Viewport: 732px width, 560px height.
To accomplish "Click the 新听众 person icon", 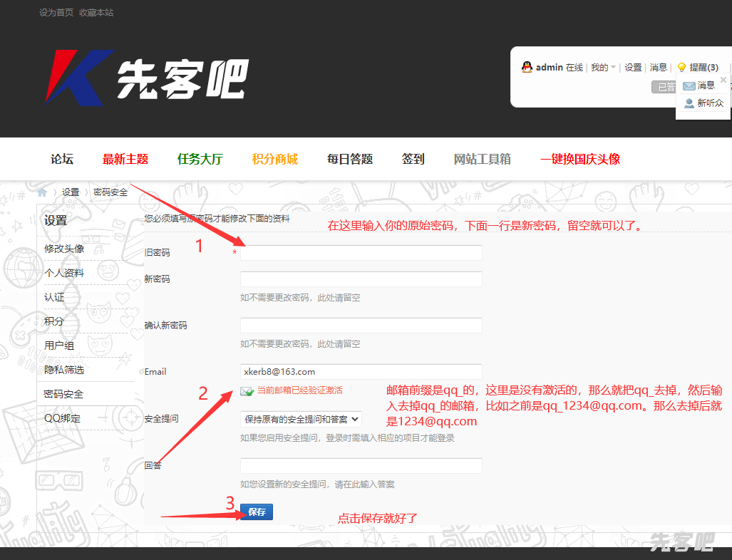I will [x=689, y=103].
